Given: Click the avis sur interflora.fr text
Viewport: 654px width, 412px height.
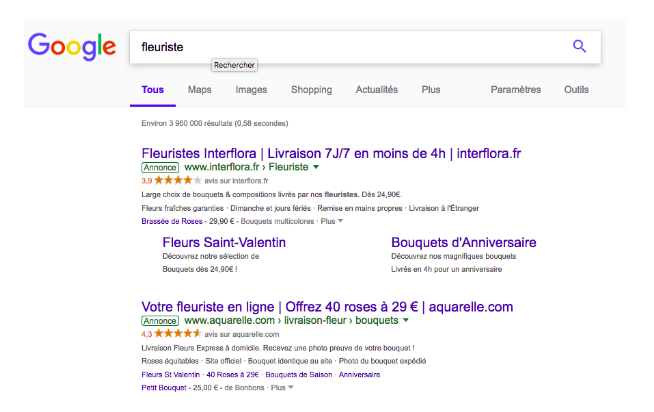Looking at the screenshot, I should pos(236,181).
